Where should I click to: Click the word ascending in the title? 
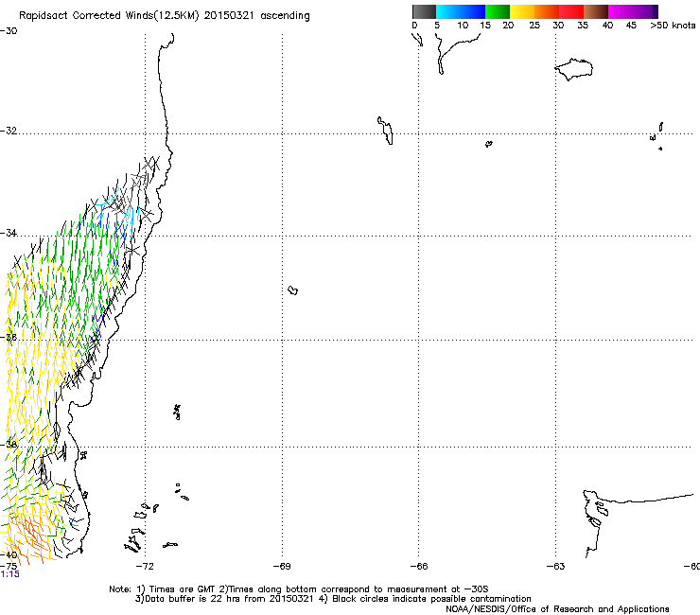pos(285,16)
